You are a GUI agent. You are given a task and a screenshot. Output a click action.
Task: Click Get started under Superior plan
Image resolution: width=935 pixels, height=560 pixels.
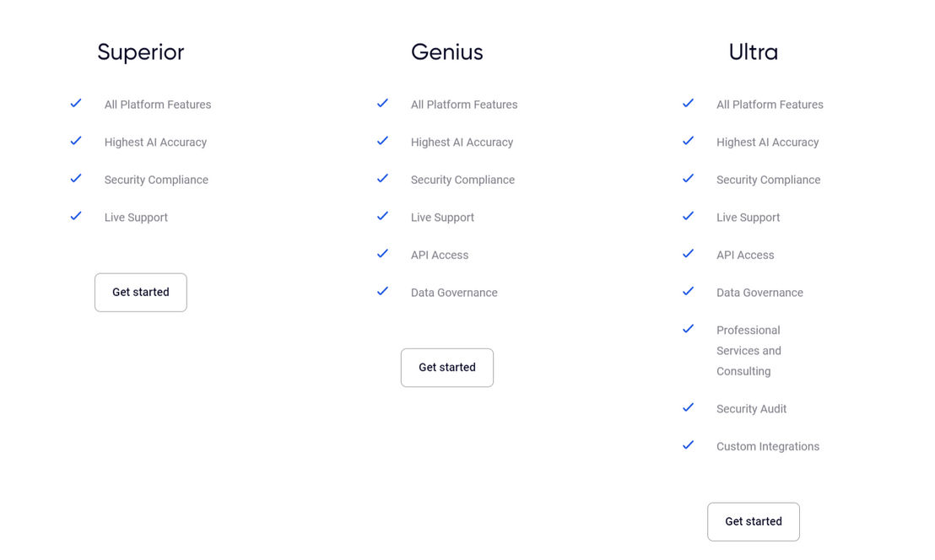point(141,293)
